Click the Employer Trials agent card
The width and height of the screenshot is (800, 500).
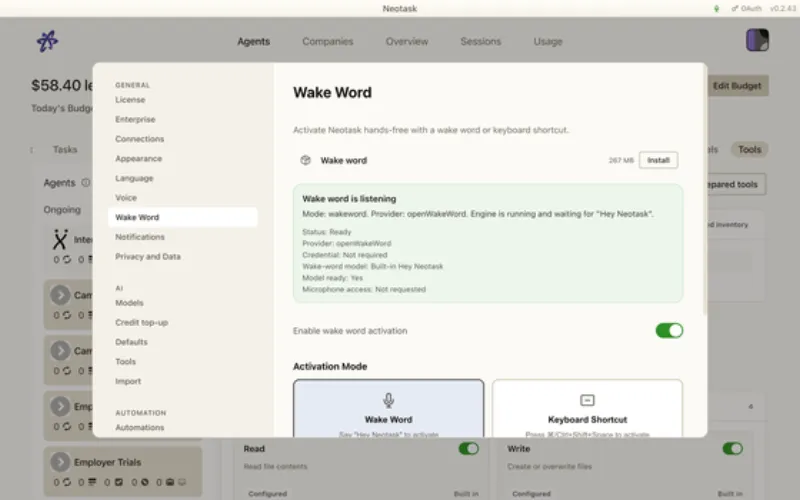[123, 472]
